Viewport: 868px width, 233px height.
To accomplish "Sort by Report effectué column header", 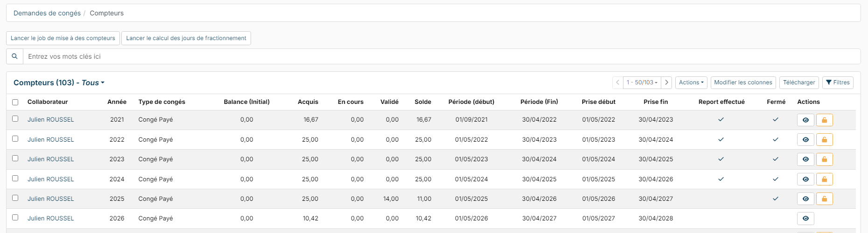I will 721,102.
